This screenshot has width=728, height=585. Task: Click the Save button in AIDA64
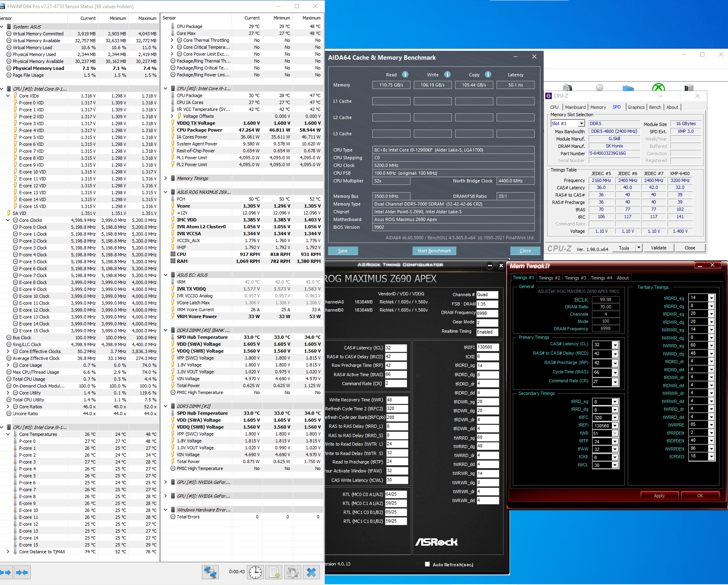pyautogui.click(x=343, y=251)
